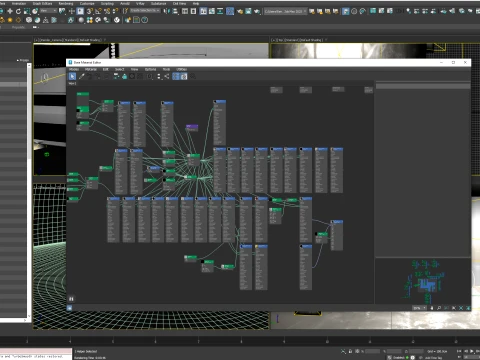Click the question mark help icon in second toolbar row
This screenshot has height=360, width=480.
point(144,20)
